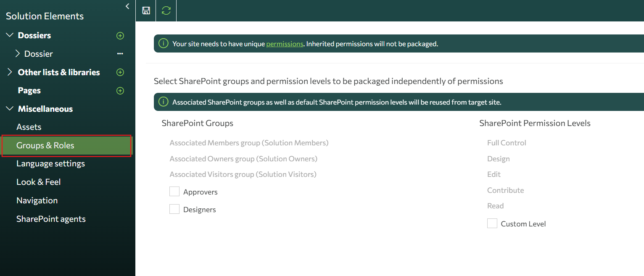Enable the Approvers group checkbox
Screen dimensions: 644x276
tap(174, 191)
